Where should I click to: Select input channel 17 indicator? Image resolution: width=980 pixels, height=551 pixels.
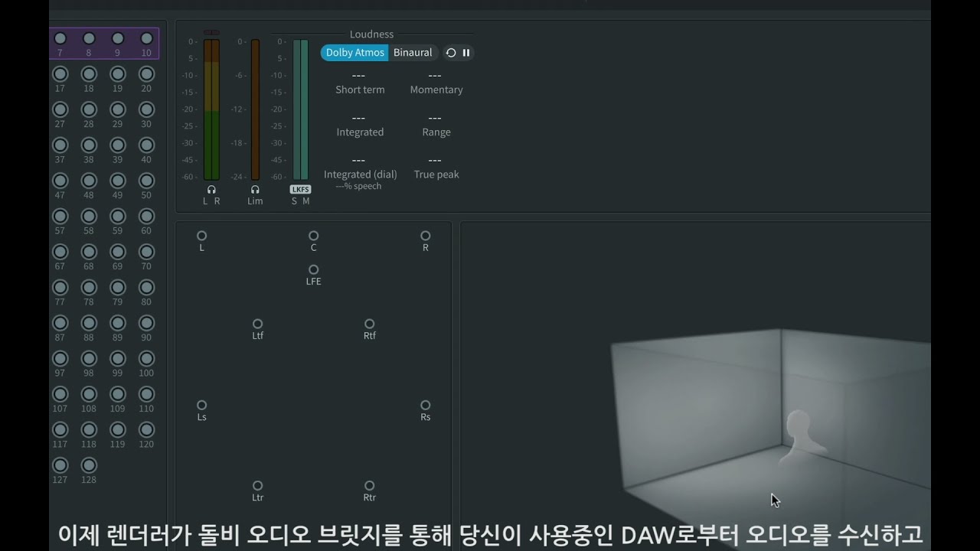[x=60, y=74]
